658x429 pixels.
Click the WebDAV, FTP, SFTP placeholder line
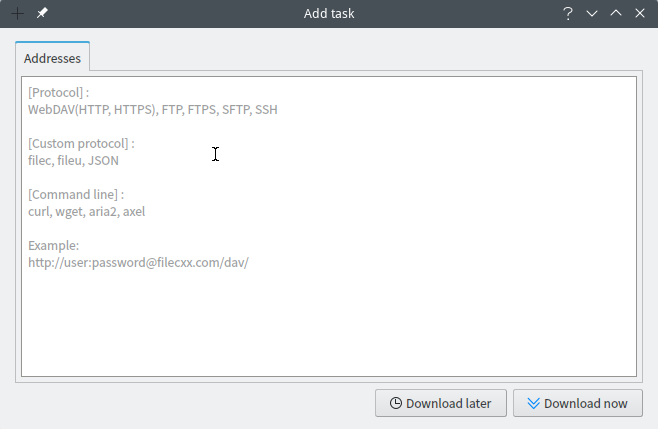[x=153, y=110]
